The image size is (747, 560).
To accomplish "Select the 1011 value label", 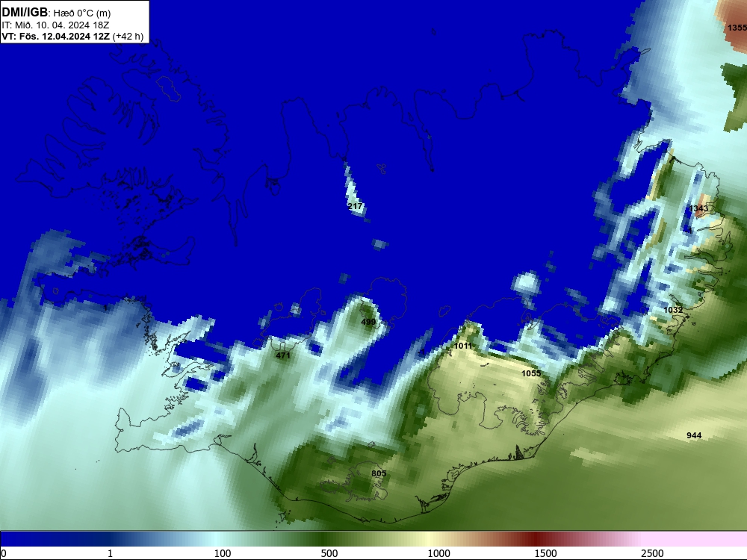I will point(462,346).
